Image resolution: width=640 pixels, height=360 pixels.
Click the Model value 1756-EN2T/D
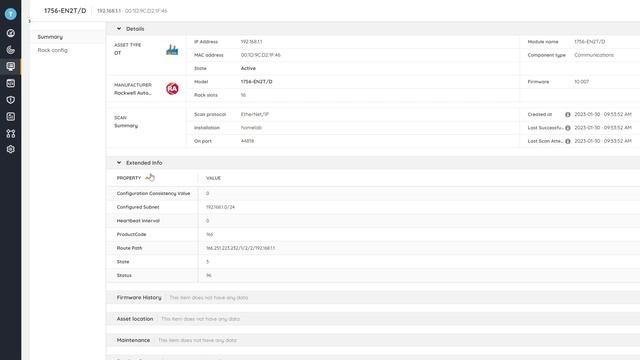(256, 82)
